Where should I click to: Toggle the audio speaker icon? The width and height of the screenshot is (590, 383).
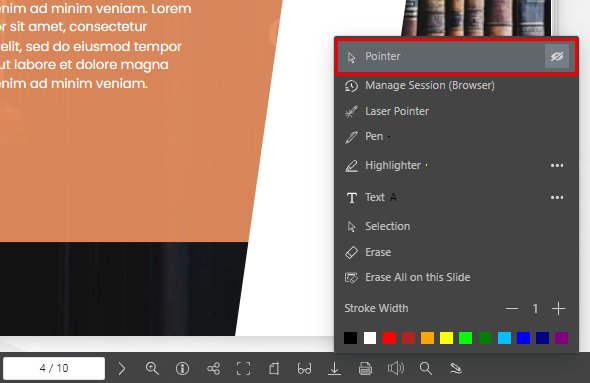[x=395, y=369]
